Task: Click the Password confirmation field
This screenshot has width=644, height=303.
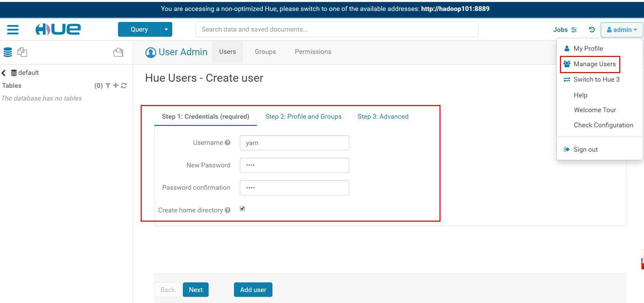Action: [294, 188]
